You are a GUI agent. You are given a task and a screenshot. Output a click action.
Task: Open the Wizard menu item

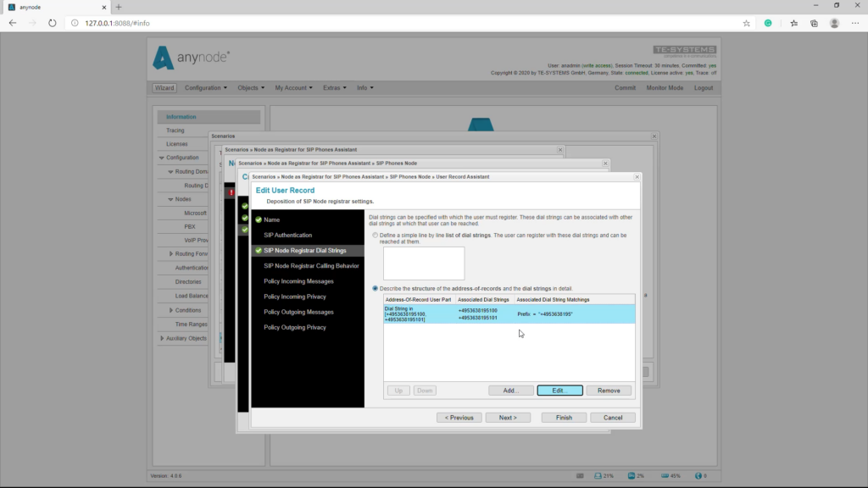(164, 88)
